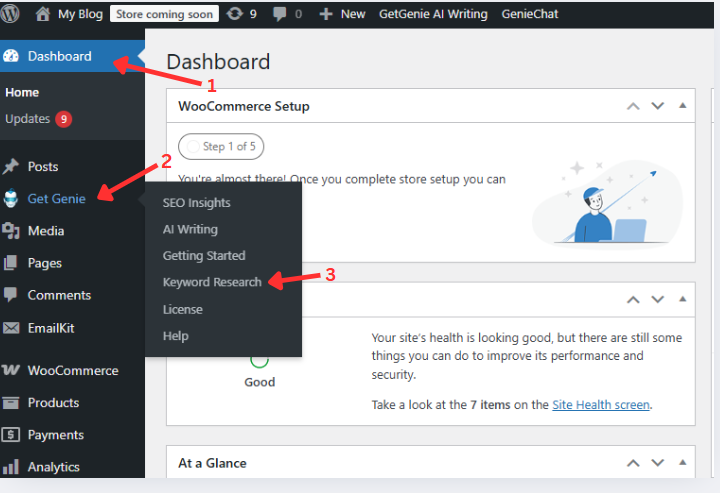Select License in Get Genie submenu
Viewport: 720px width, 493px height.
point(183,309)
